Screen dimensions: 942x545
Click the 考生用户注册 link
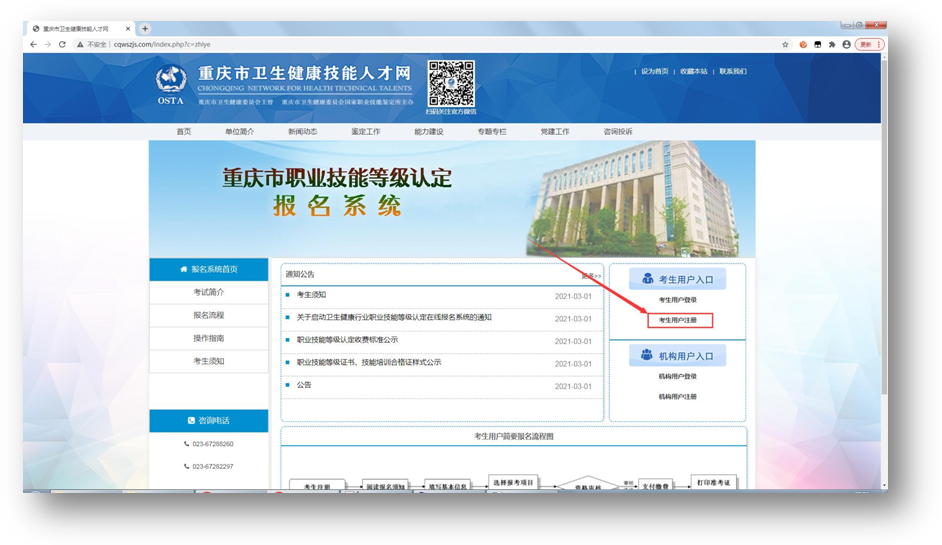(678, 321)
